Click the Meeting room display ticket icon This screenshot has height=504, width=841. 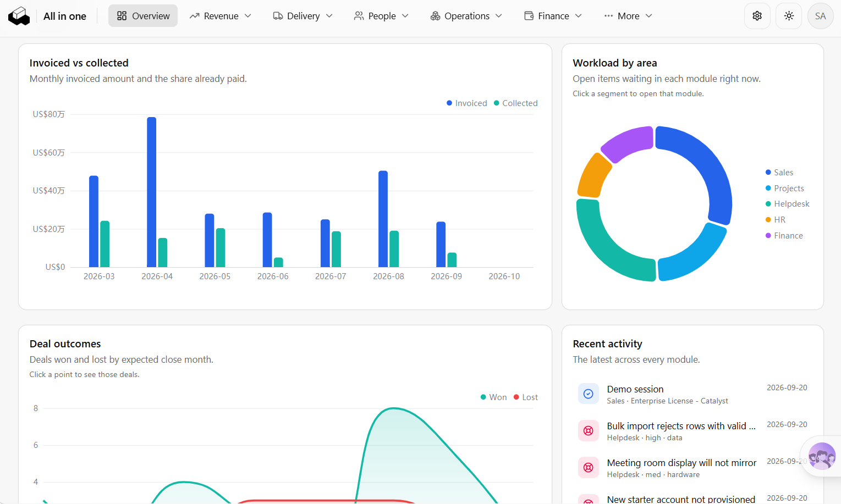[589, 467]
